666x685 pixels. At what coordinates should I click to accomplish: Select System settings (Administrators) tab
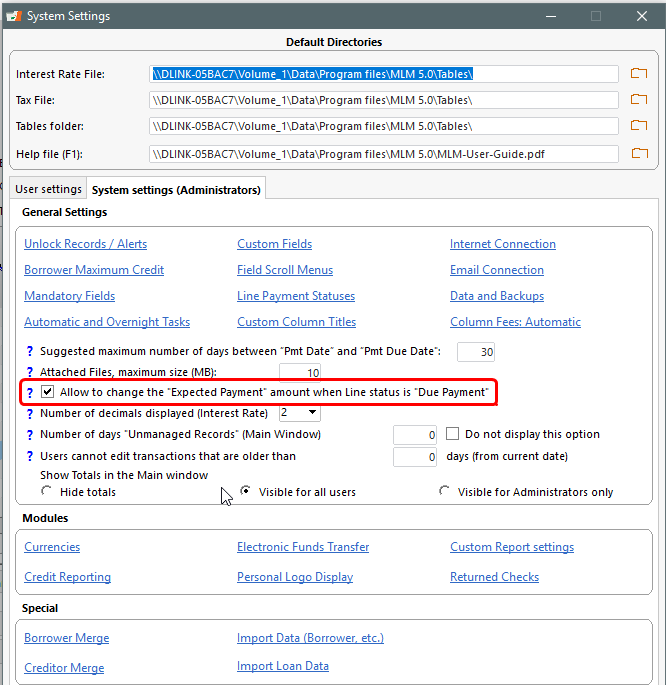click(176, 190)
